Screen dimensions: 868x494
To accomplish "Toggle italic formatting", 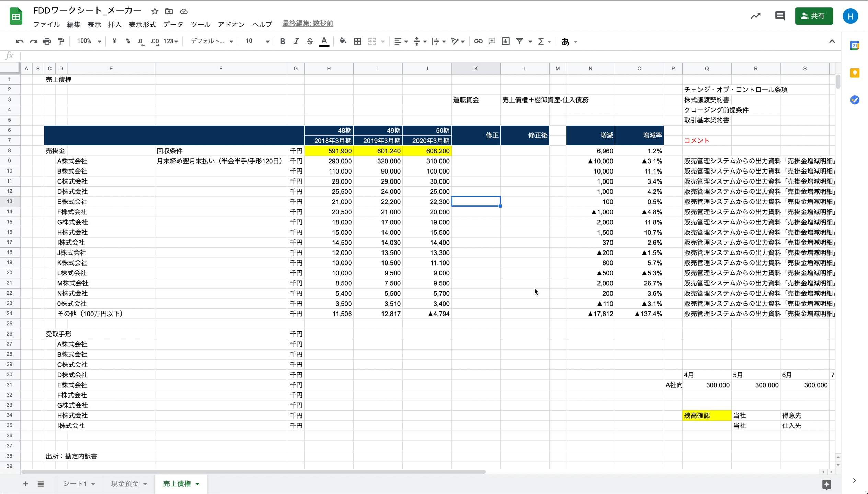I will (296, 42).
